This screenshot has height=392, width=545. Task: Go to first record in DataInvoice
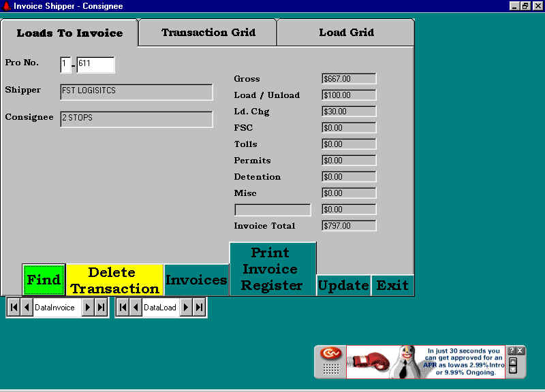pos(14,308)
